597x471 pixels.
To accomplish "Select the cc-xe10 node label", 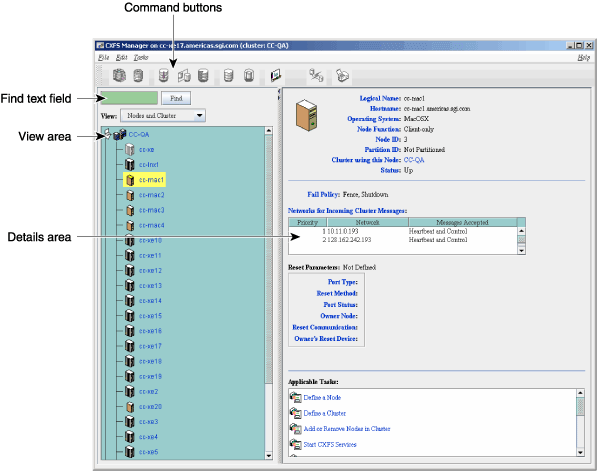I will (x=150, y=240).
